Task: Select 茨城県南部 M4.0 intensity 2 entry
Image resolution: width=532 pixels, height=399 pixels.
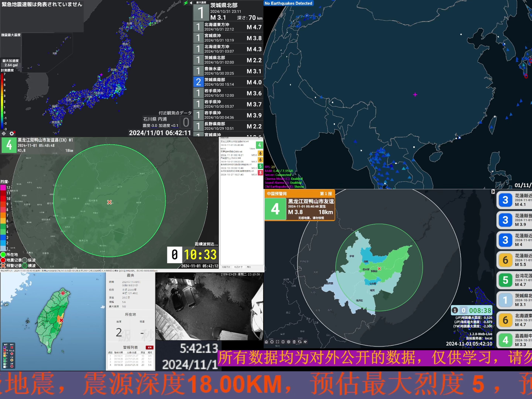Action: [228, 82]
